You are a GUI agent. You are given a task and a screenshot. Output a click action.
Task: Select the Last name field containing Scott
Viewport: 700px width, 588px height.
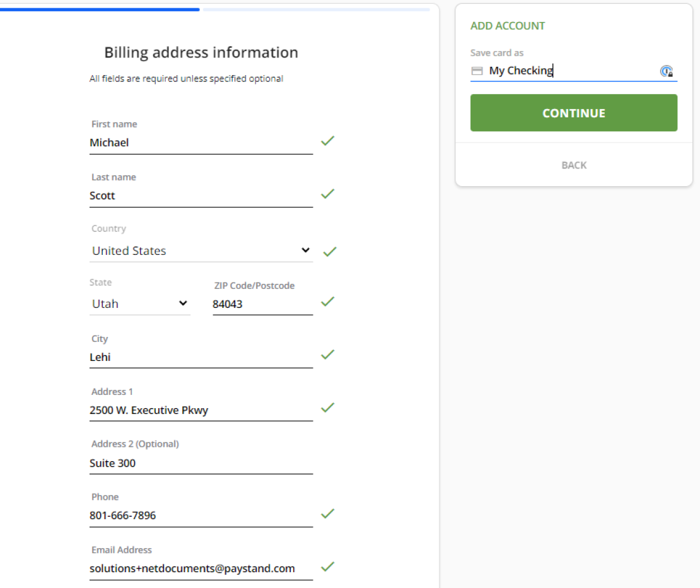pyautogui.click(x=201, y=196)
